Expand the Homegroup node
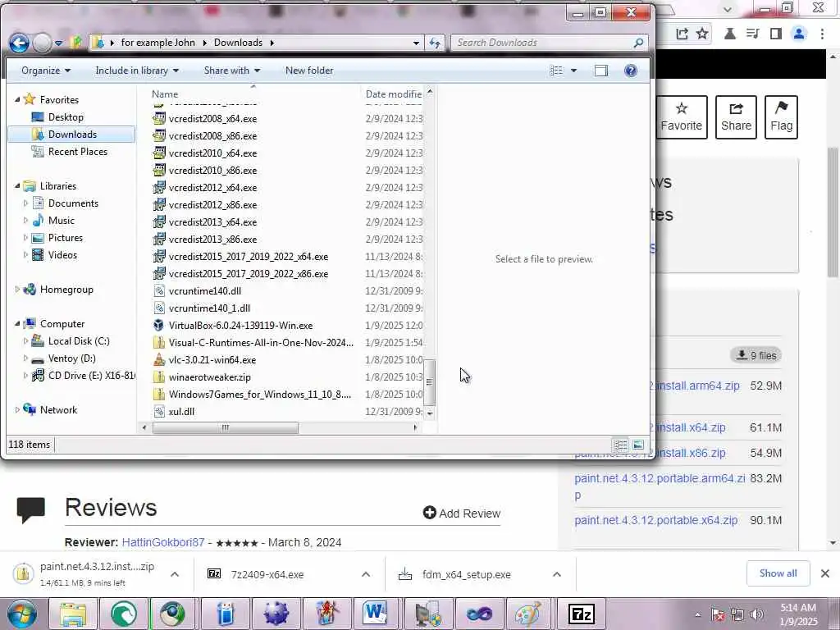The image size is (840, 630). tap(17, 290)
